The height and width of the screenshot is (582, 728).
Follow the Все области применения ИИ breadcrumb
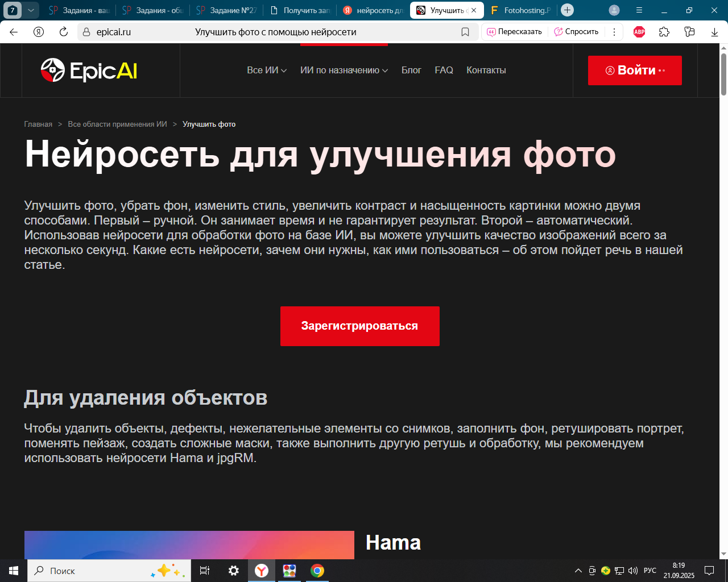(x=117, y=124)
